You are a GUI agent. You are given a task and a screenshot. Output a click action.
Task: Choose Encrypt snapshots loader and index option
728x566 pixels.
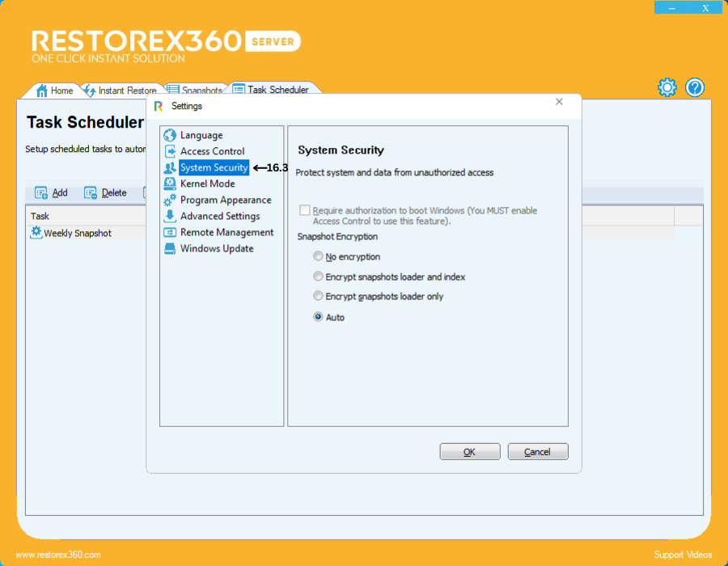coord(318,277)
